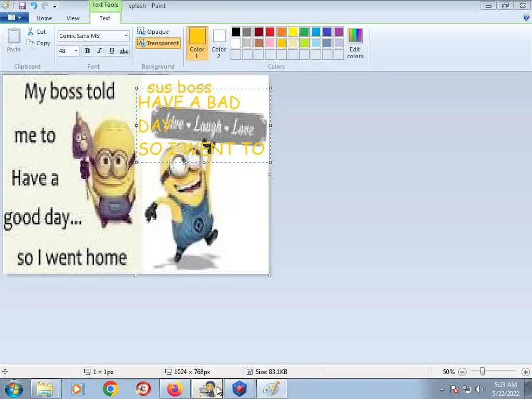Cut the selected text
532x399 pixels.
(37, 32)
